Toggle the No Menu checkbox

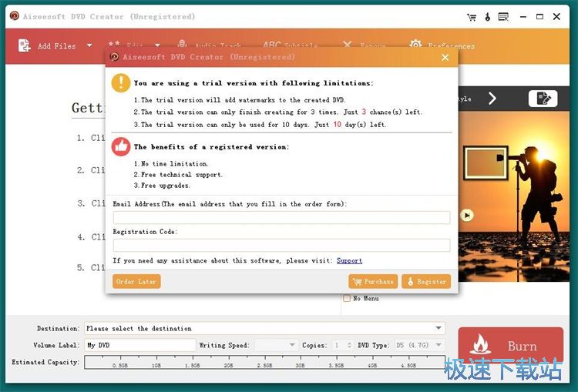point(347,298)
